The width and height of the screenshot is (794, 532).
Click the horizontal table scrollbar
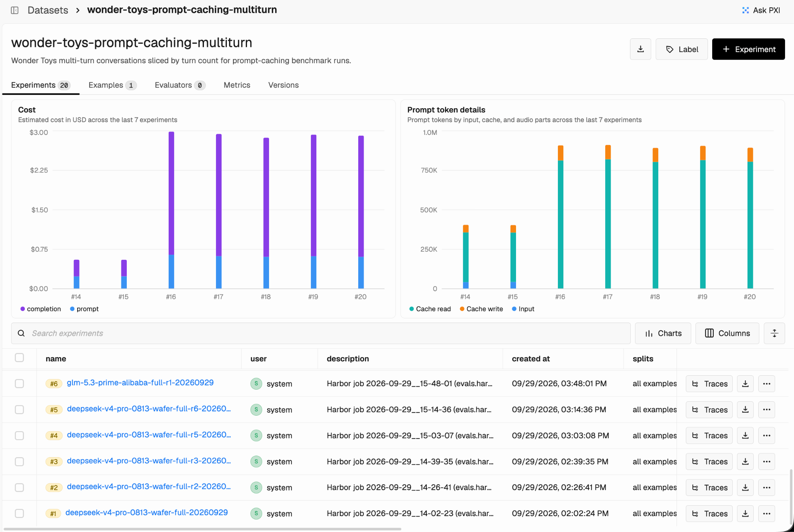click(x=202, y=529)
